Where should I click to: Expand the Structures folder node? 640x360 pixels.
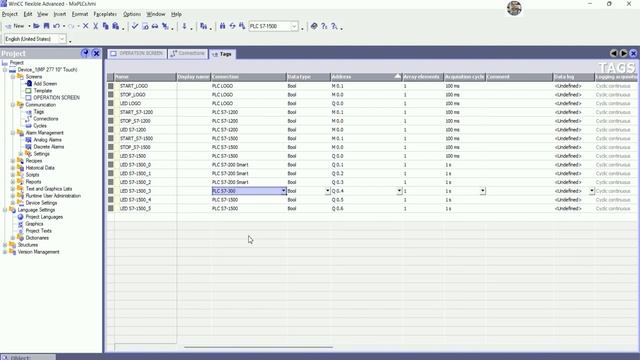pos(5,245)
